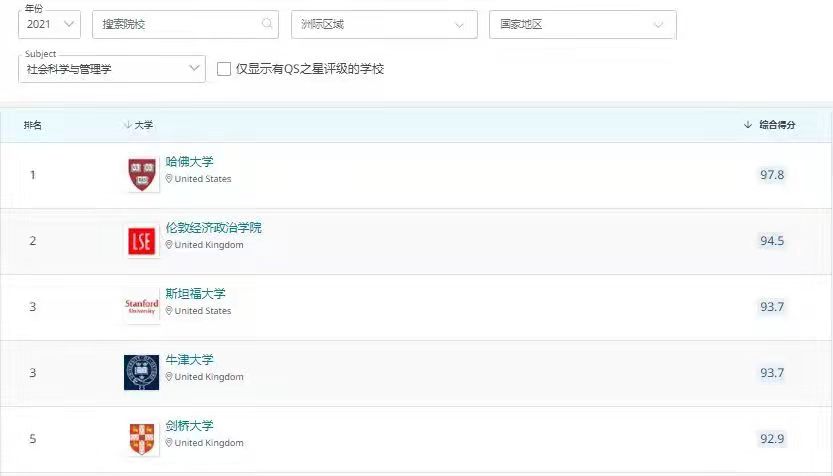Click the Cambridge shield logo
The height and width of the screenshot is (476, 833).
point(142,439)
